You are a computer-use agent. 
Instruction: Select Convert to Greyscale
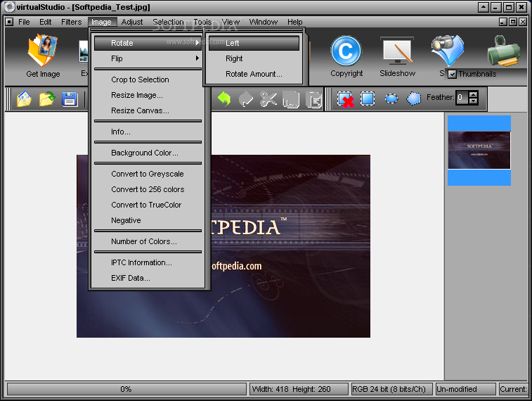click(x=148, y=174)
